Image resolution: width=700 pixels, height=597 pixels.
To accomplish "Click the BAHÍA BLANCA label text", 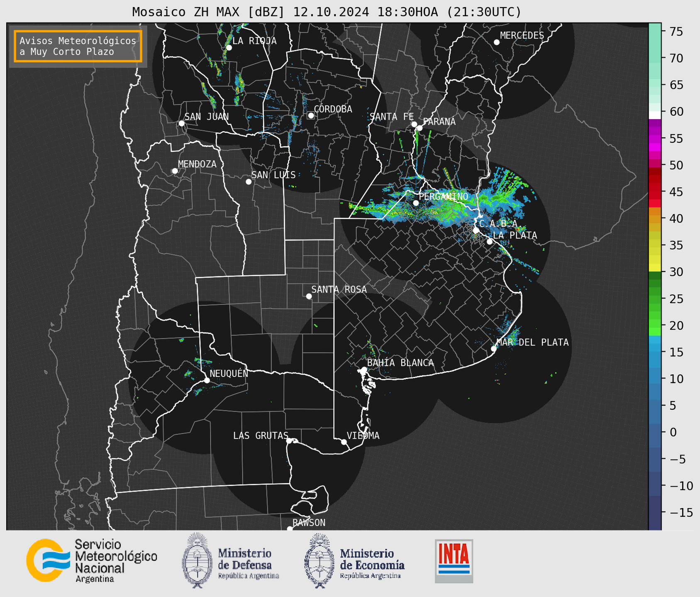I will coord(400,363).
